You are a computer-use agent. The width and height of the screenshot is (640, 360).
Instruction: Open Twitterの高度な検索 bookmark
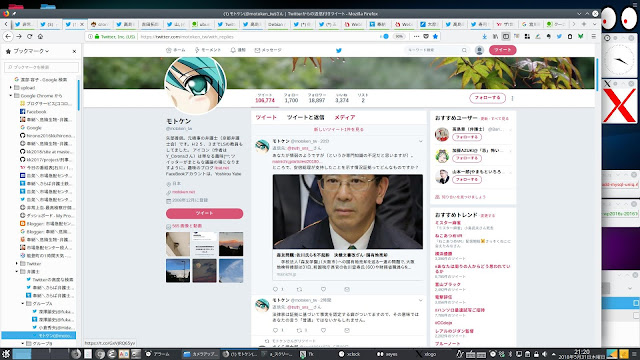50,280
